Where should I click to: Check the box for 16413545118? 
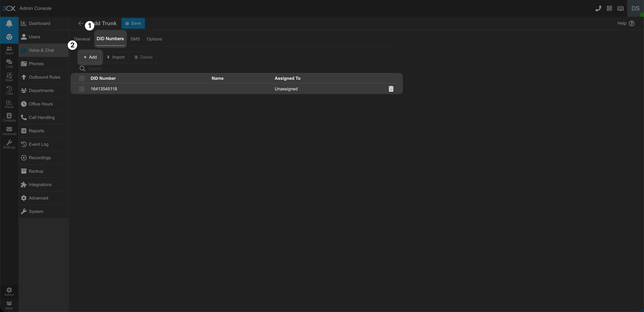(x=82, y=89)
